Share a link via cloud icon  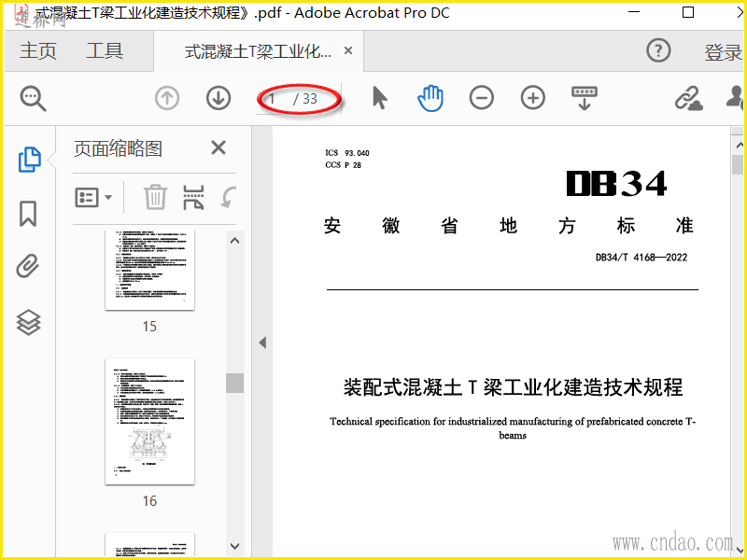coord(688,99)
